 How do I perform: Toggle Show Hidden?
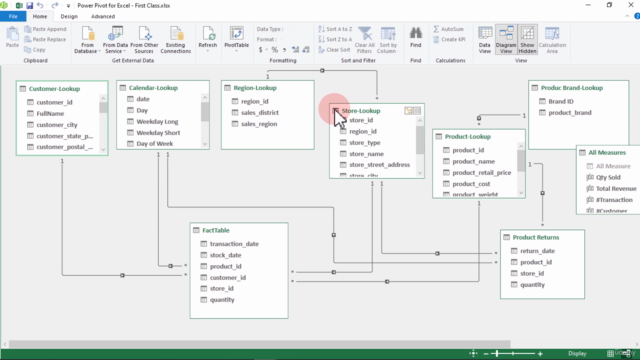(x=527, y=40)
